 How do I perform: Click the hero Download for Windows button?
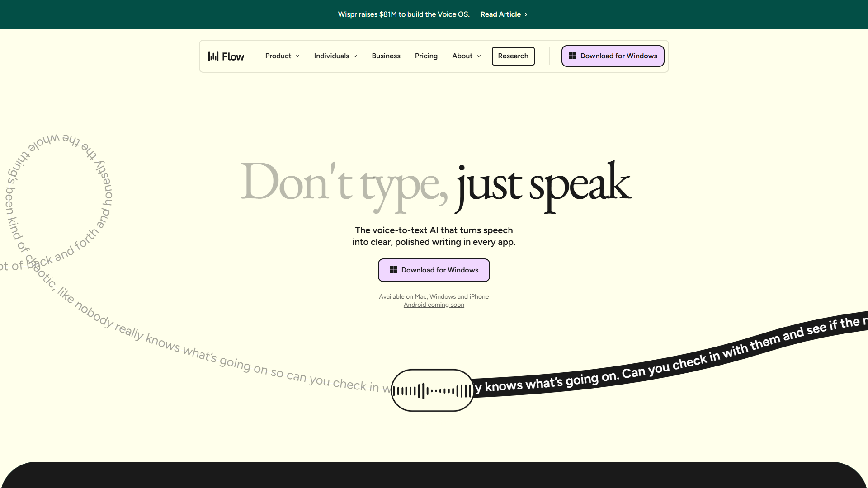(434, 270)
